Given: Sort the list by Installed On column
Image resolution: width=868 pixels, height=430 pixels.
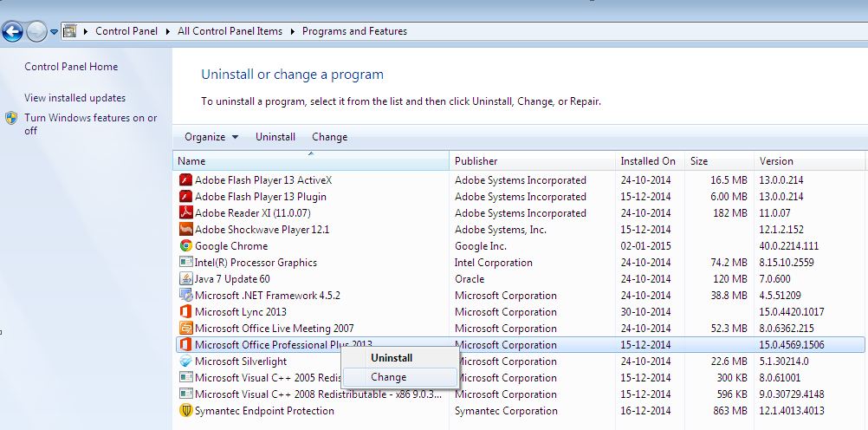Looking at the screenshot, I should [648, 161].
